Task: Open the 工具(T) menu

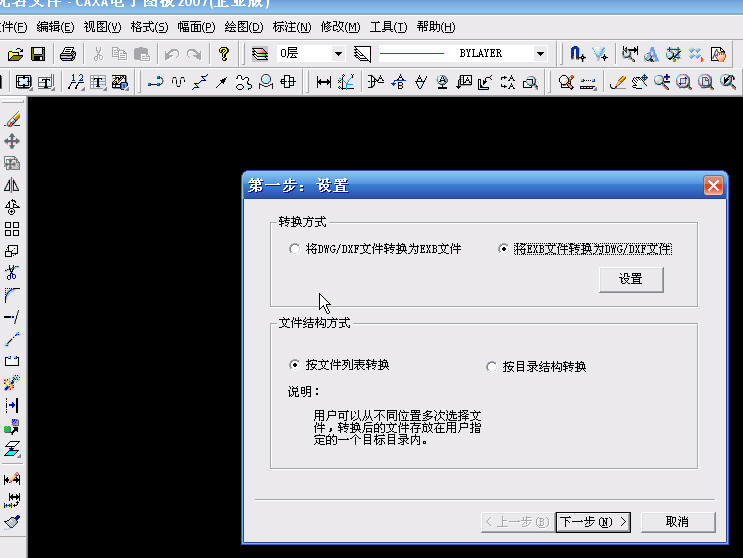Action: [x=388, y=27]
